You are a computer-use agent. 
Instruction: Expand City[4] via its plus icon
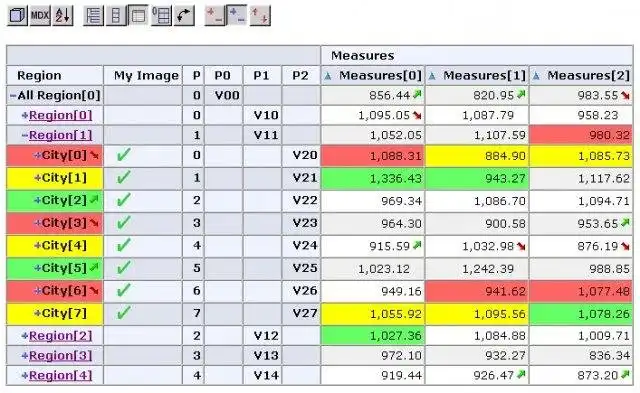click(x=38, y=246)
